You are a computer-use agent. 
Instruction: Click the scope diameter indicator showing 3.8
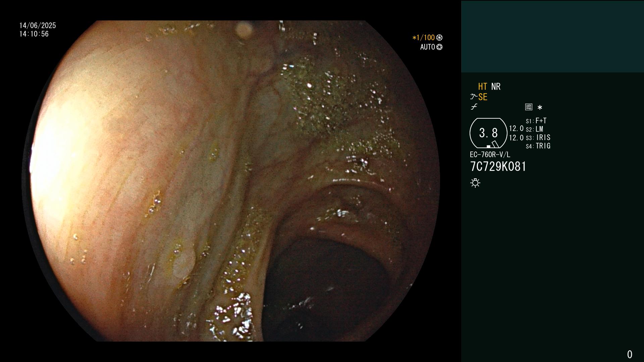[x=488, y=133]
